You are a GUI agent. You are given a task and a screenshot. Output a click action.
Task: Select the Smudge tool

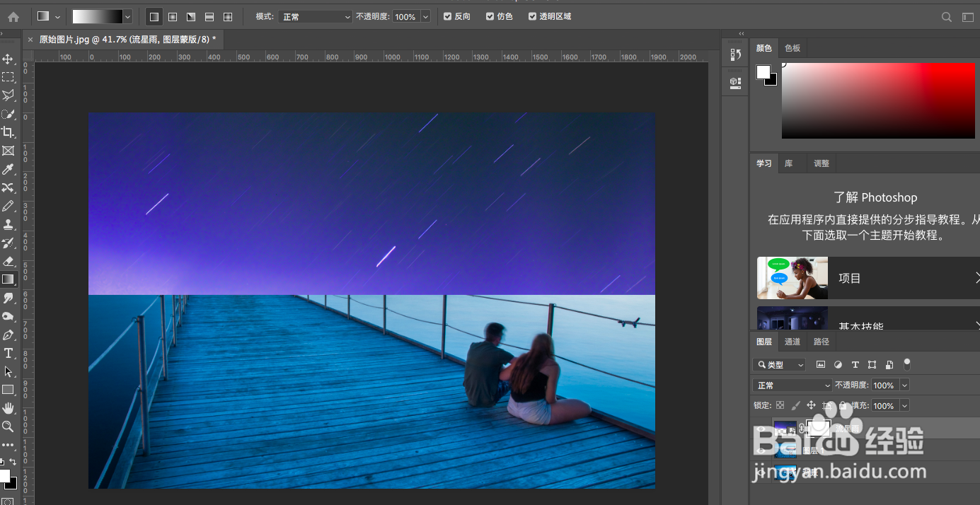(x=8, y=298)
